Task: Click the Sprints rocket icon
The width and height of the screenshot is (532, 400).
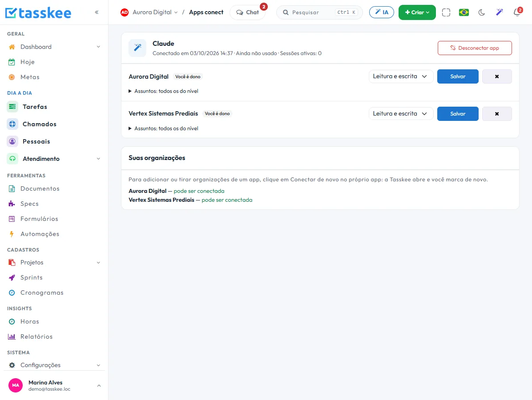Action: point(12,278)
